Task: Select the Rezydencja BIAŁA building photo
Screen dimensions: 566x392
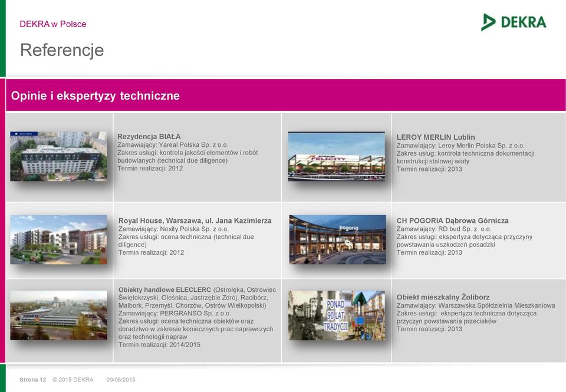Action: click(x=58, y=156)
